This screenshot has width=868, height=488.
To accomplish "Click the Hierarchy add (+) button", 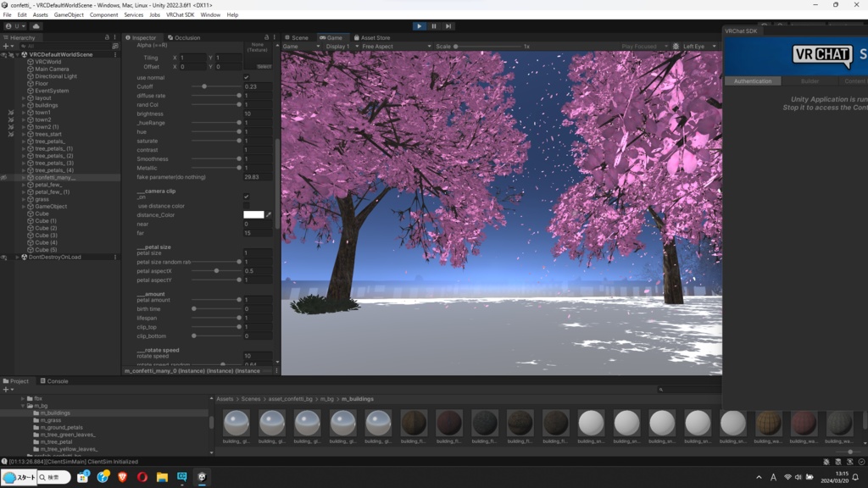I will coord(8,47).
